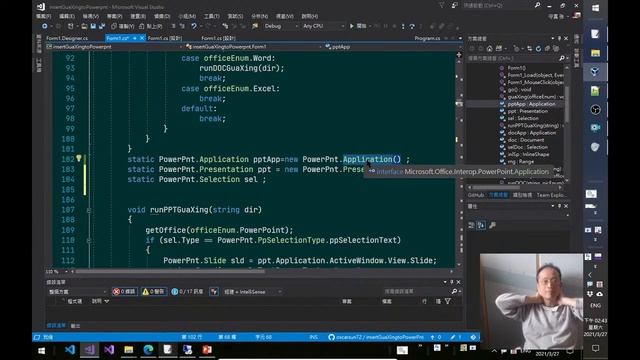This screenshot has height=360, width=640.
Task: Switch to the Form1.Designer.cs tab
Action: tap(67, 38)
